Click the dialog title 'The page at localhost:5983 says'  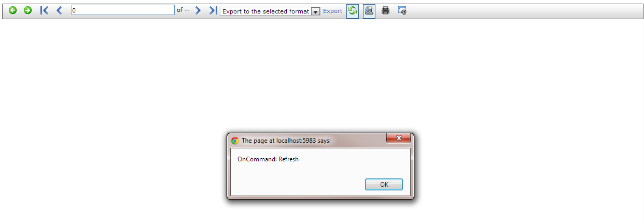[x=286, y=141]
